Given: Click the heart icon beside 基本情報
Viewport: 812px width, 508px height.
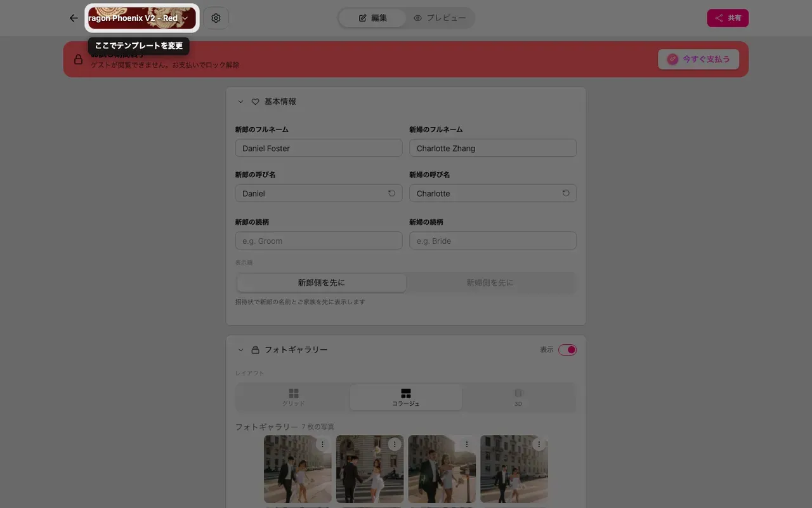Looking at the screenshot, I should coord(256,102).
